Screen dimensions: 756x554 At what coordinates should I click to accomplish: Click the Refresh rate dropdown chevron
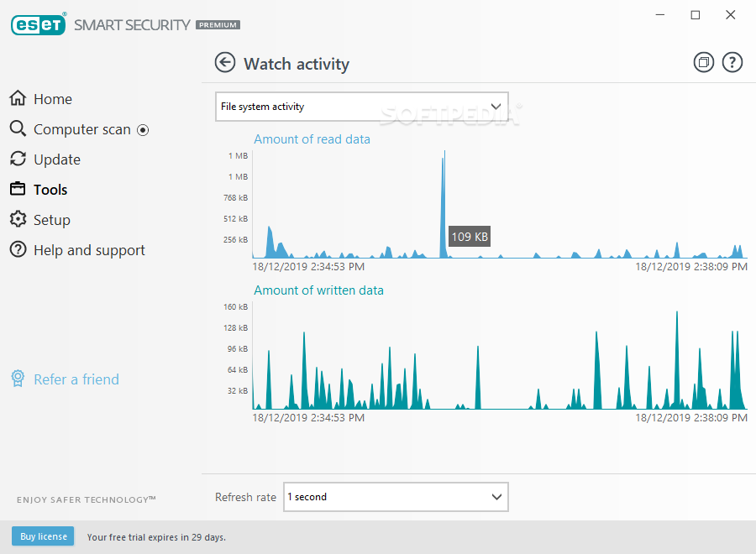[496, 497]
